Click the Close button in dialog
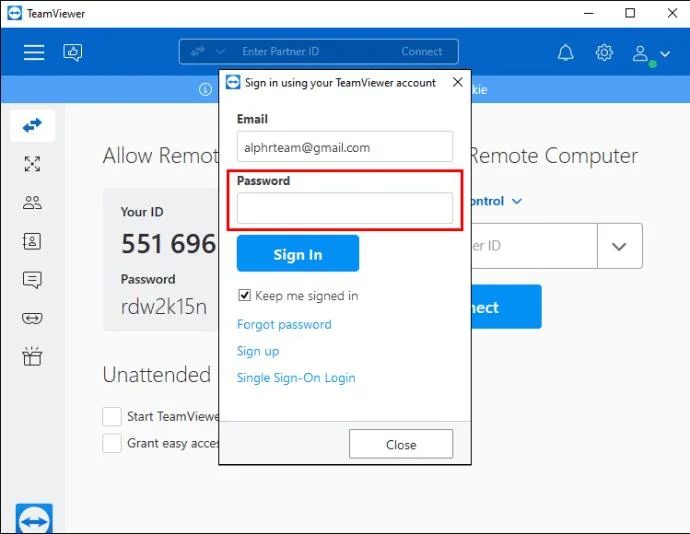Image resolution: width=690 pixels, height=534 pixels. tap(401, 444)
